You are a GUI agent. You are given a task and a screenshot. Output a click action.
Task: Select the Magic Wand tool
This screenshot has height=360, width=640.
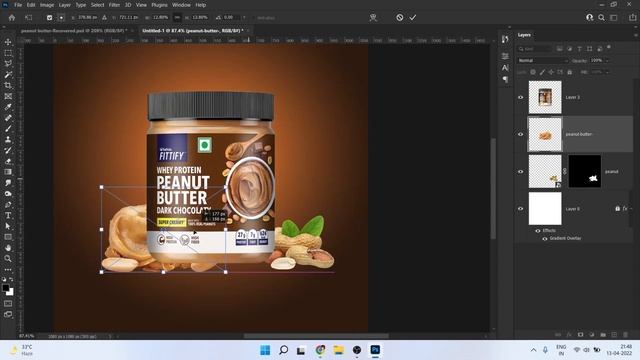[x=8, y=75]
